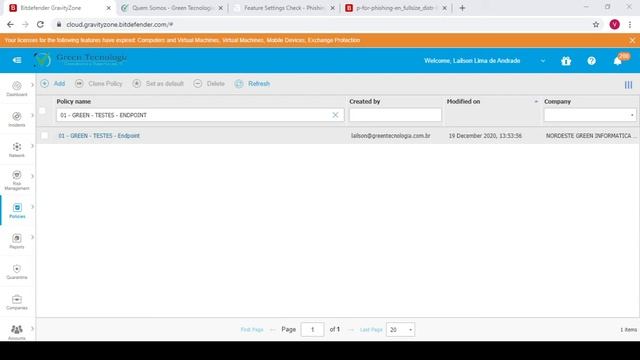This screenshot has height=360, width=640.
Task: Reload the page in the browser
Action: (x=40, y=24)
